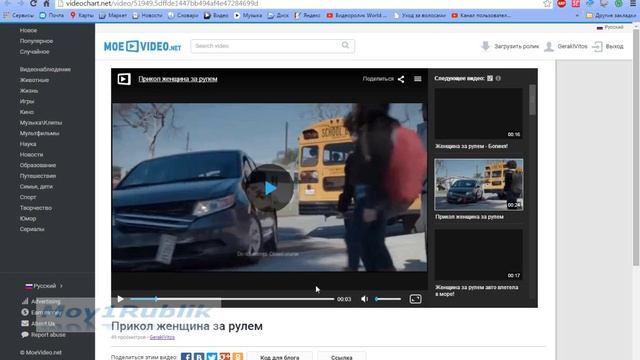
Task: Click the Ссылка button
Action: [x=342, y=356]
